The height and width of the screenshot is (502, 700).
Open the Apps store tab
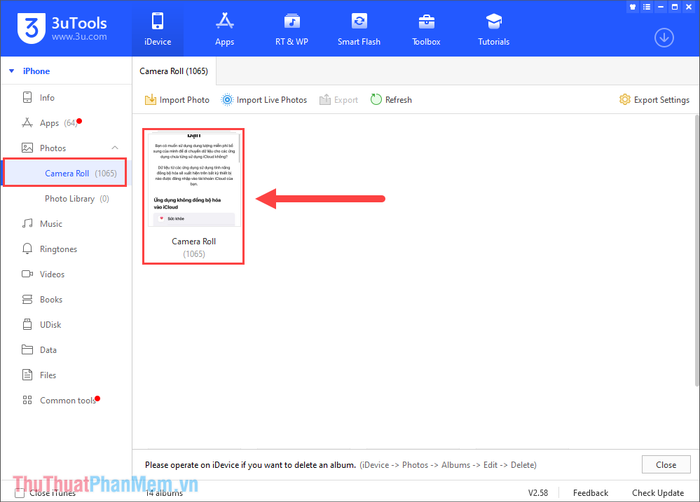click(x=225, y=29)
